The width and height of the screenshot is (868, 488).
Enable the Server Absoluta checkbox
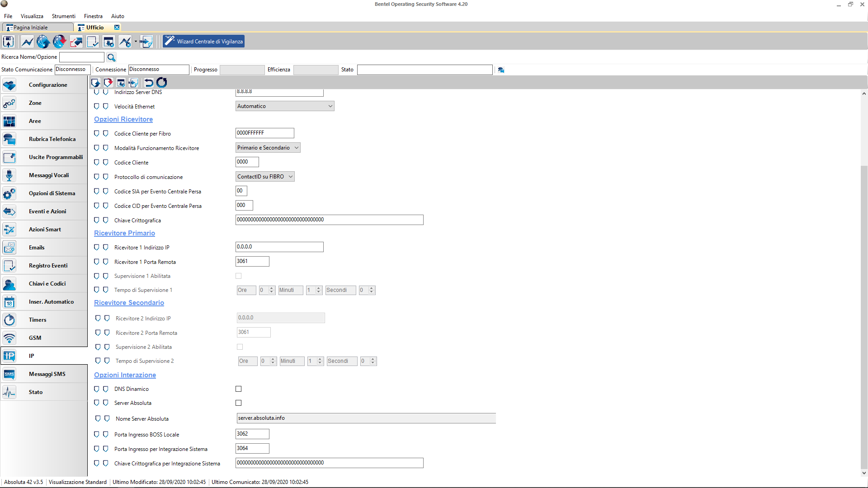pos(239,403)
